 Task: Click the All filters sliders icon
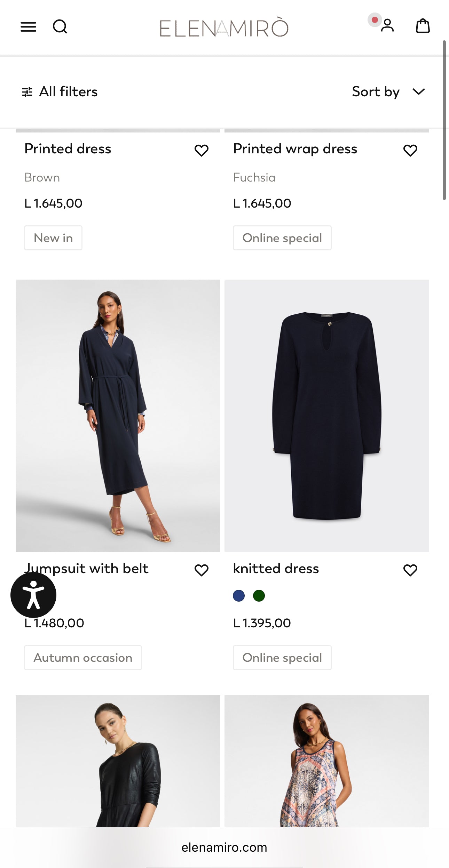click(27, 92)
